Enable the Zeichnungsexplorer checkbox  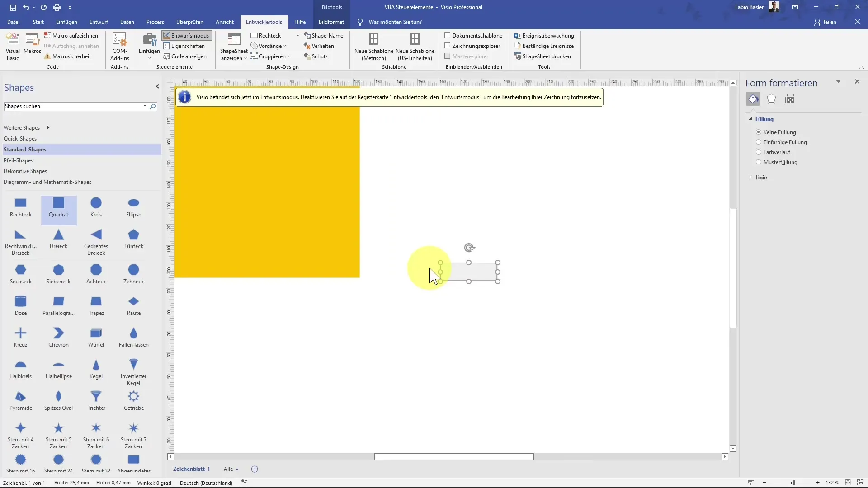pyautogui.click(x=448, y=46)
